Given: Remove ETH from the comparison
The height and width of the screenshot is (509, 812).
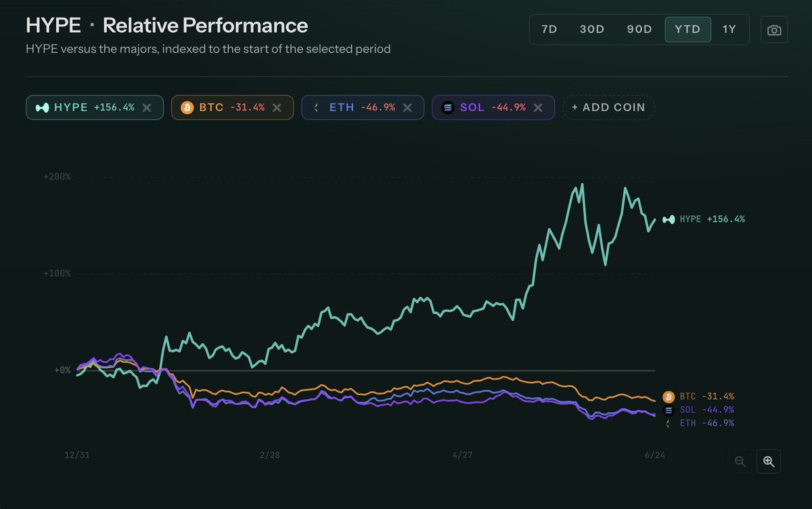Looking at the screenshot, I should (407, 107).
